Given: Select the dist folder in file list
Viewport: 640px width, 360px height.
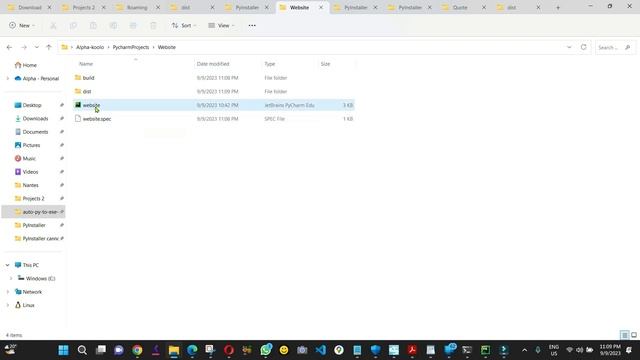Looking at the screenshot, I should [x=214, y=91].
